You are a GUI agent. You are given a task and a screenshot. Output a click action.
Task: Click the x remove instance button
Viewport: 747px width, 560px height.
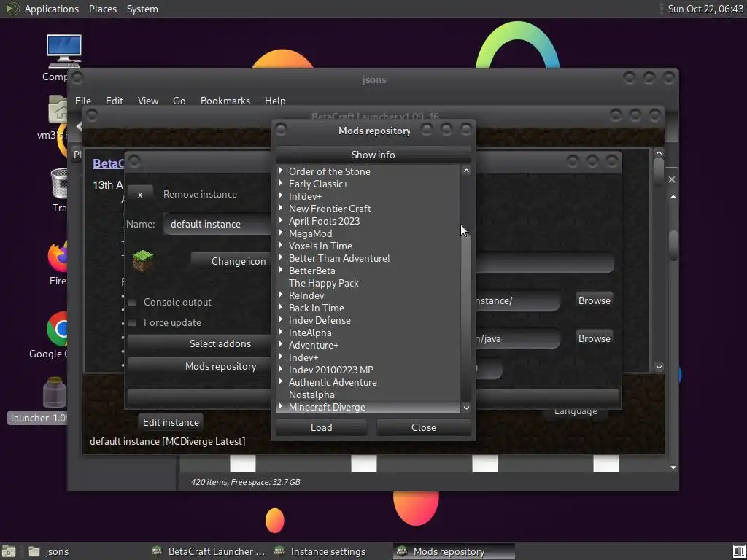coord(140,194)
